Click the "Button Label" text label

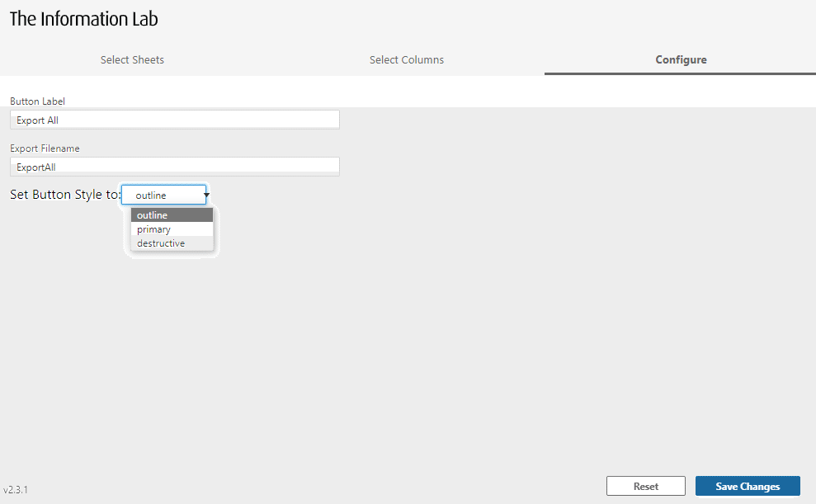(x=37, y=101)
